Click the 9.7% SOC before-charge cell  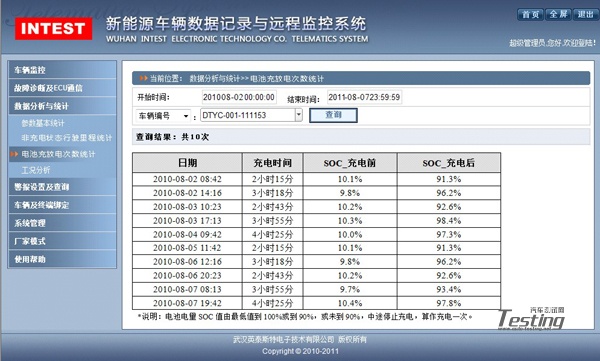350,289
